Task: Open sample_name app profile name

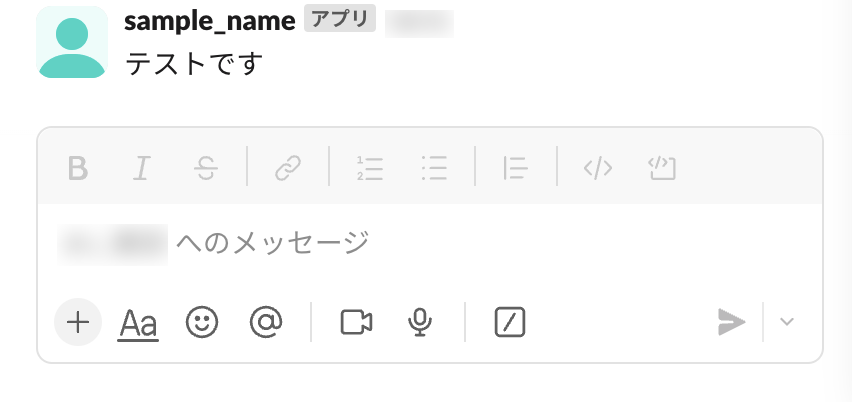Action: [x=210, y=21]
